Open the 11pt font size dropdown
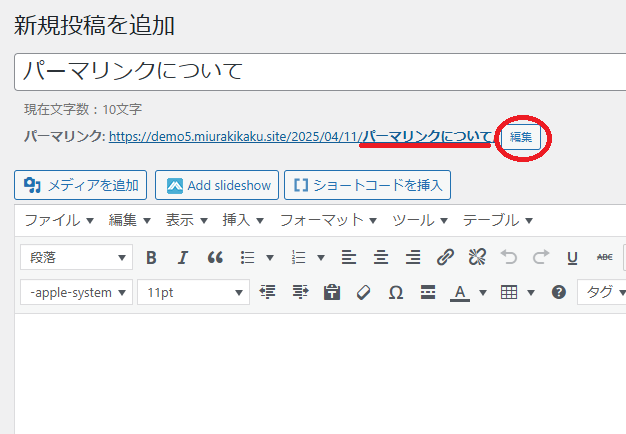The height and width of the screenshot is (434, 626). (x=194, y=292)
